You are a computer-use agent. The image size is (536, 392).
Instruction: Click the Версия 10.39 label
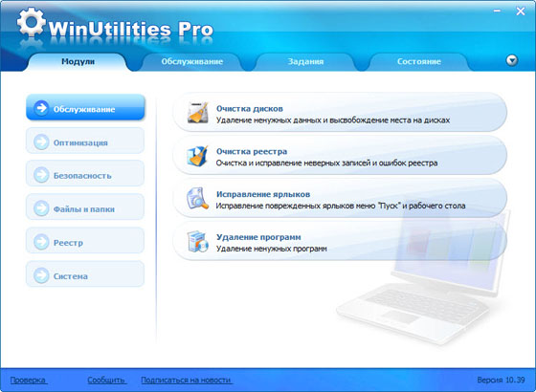501,381
